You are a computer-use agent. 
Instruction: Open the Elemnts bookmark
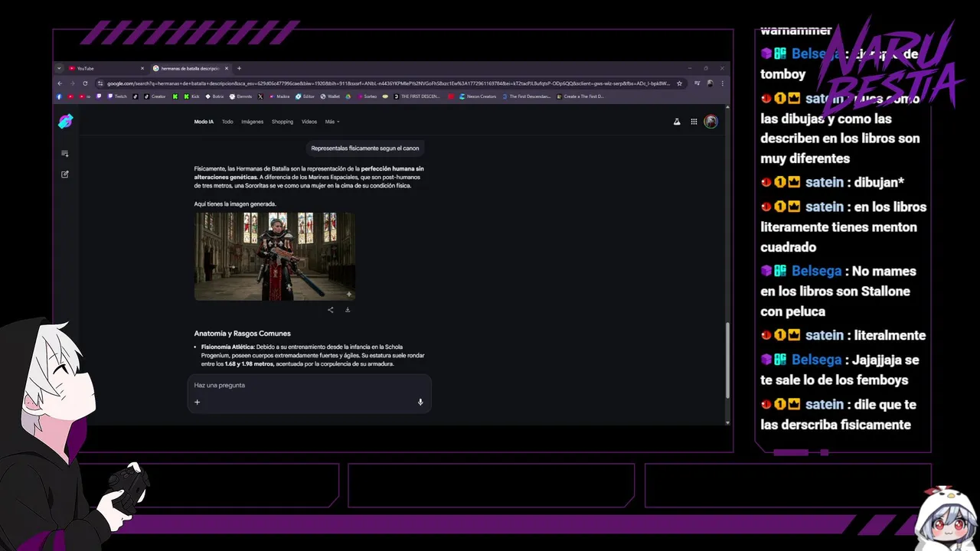(242, 96)
